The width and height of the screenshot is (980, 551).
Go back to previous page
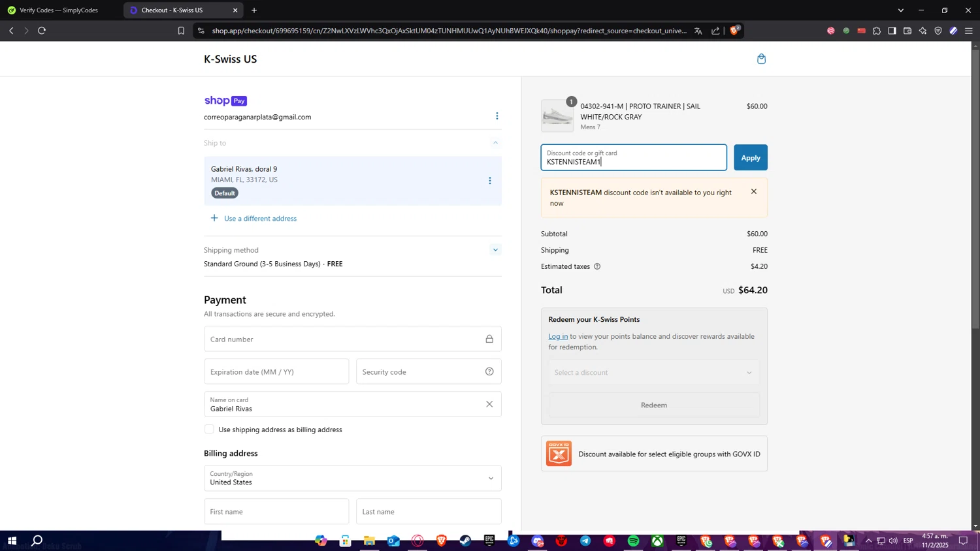(11, 31)
